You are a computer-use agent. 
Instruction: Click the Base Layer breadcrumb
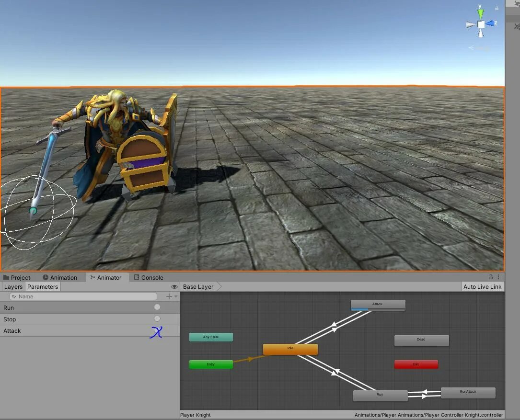[198, 287]
